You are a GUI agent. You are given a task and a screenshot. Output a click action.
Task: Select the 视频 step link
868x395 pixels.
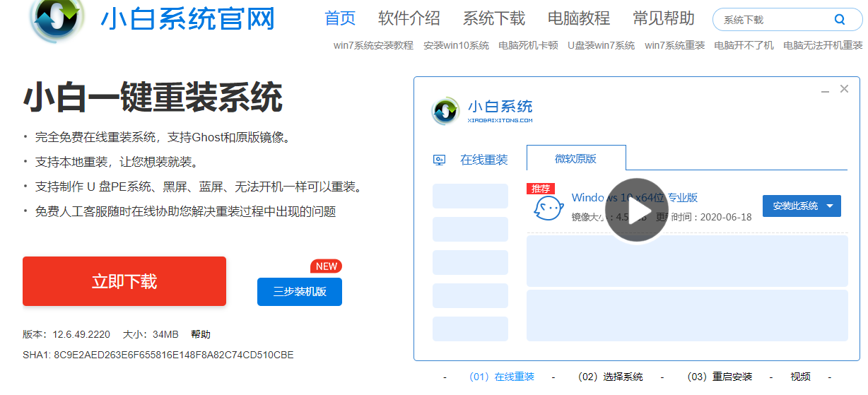pos(801,377)
